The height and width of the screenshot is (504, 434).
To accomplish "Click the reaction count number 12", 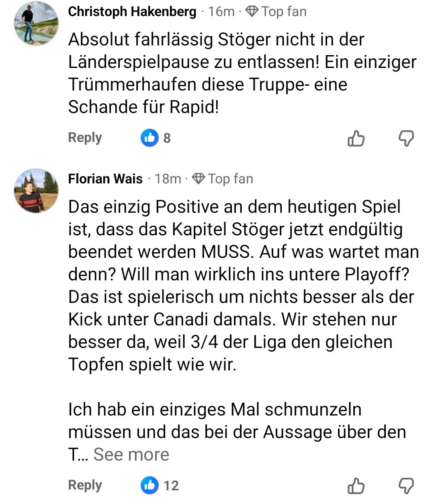I will tap(171, 485).
